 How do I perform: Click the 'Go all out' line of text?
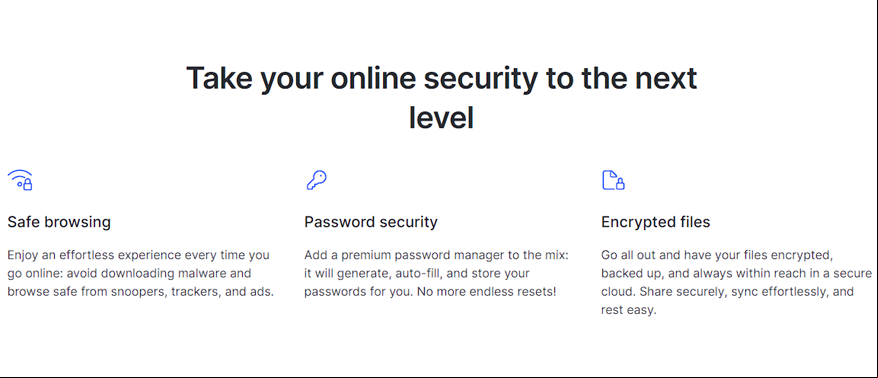[717, 255]
